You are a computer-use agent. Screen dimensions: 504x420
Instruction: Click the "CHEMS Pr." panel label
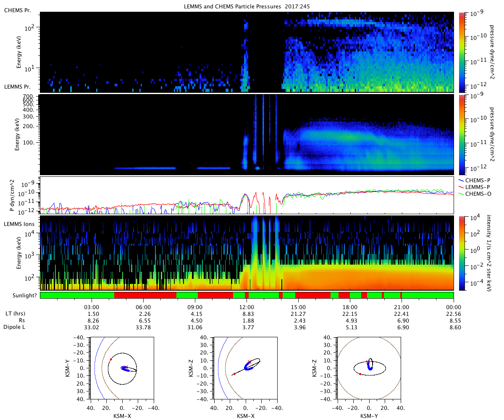click(x=17, y=10)
